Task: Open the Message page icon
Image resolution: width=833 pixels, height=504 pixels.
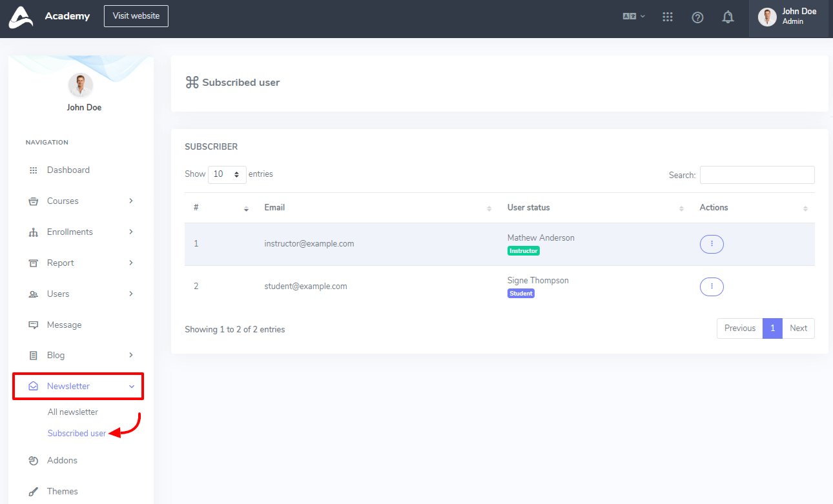Action: [x=34, y=325]
